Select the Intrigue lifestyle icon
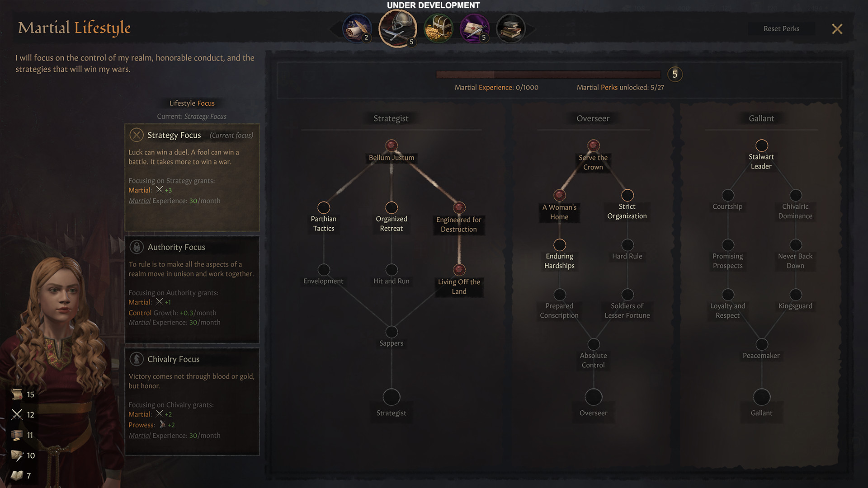Screen dimensions: 868x488 tap(475, 28)
